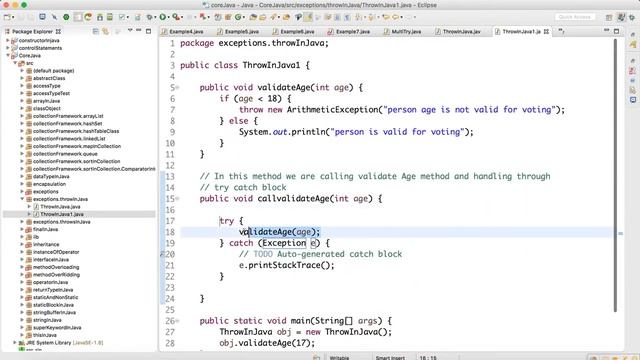
Task: Click the Open Type folder icon
Action: tap(253, 17)
